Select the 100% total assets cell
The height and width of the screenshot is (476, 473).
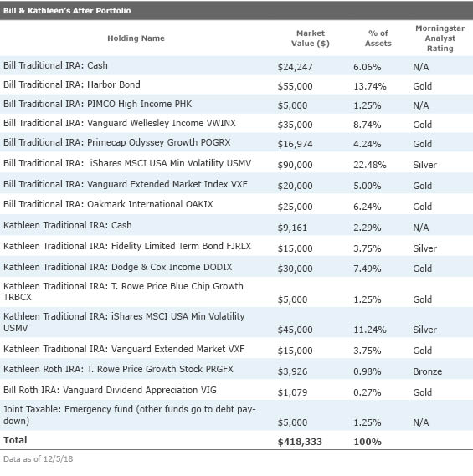tap(367, 442)
